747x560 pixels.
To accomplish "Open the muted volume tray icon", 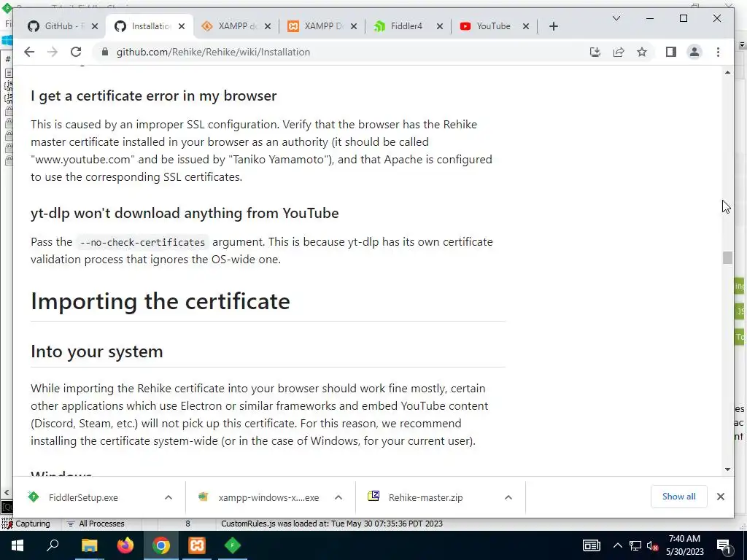I will click(x=653, y=546).
